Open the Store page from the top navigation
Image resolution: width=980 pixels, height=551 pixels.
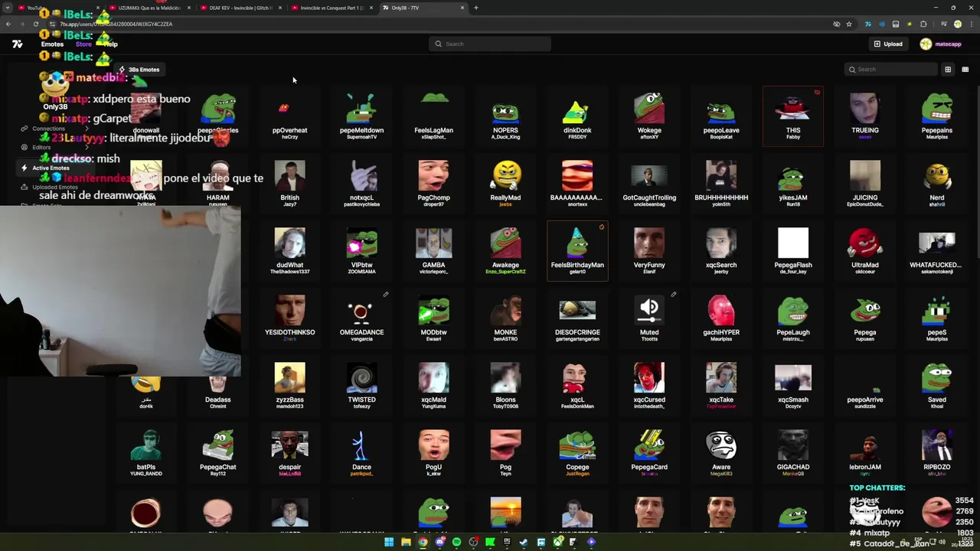[83, 44]
